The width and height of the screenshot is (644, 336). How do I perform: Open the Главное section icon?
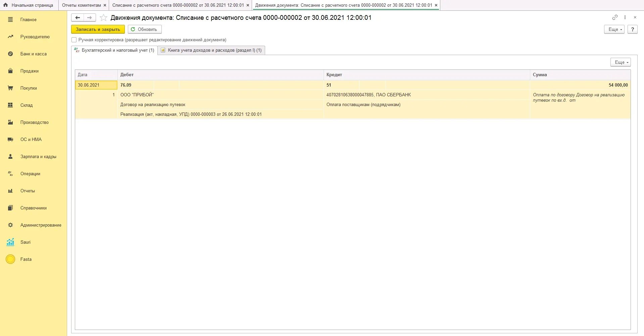click(10, 20)
